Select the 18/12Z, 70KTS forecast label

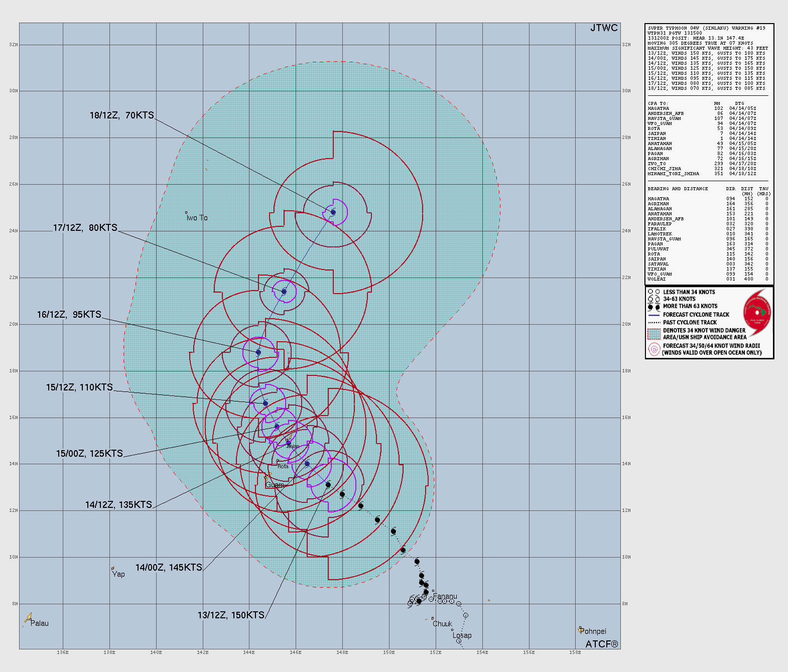click(122, 115)
